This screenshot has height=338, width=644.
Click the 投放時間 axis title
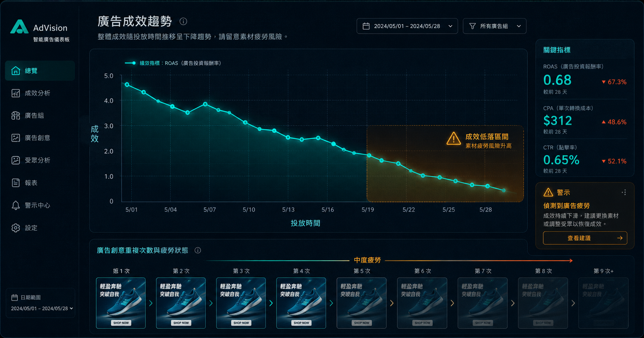point(305,223)
